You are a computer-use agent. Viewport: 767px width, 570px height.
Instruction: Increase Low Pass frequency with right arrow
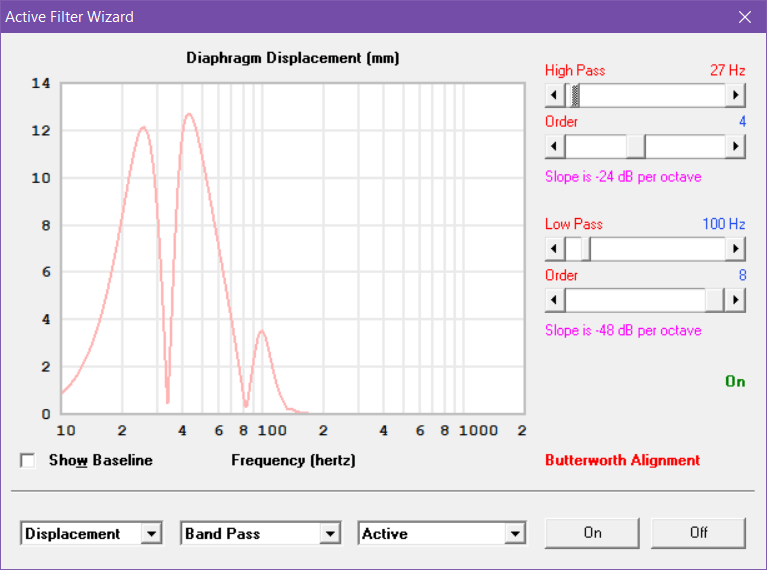click(735, 249)
